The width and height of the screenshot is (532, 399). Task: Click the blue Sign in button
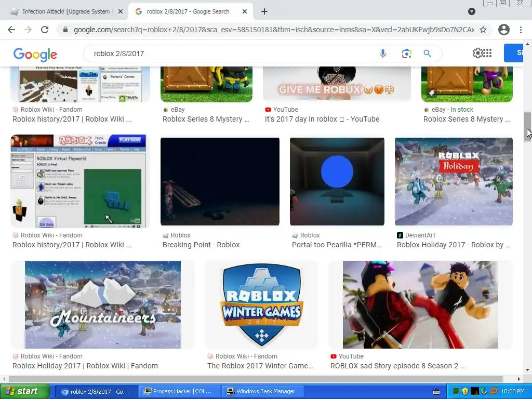pyautogui.click(x=513, y=53)
